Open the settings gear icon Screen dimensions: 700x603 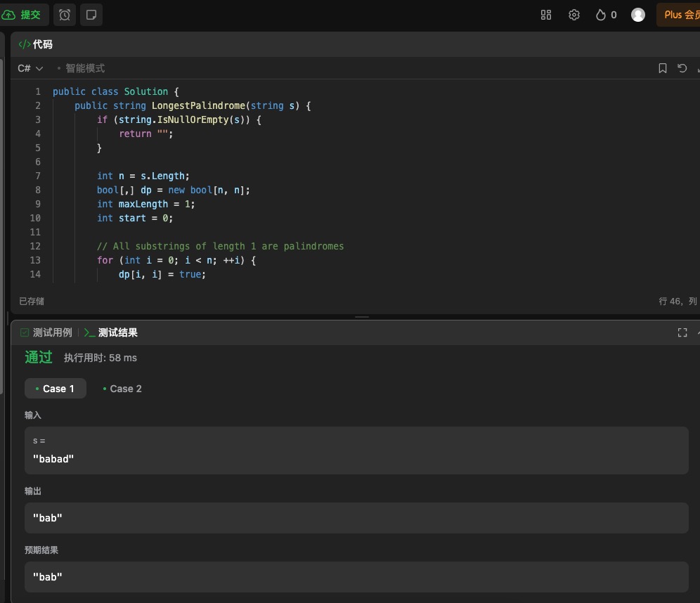pyautogui.click(x=574, y=15)
